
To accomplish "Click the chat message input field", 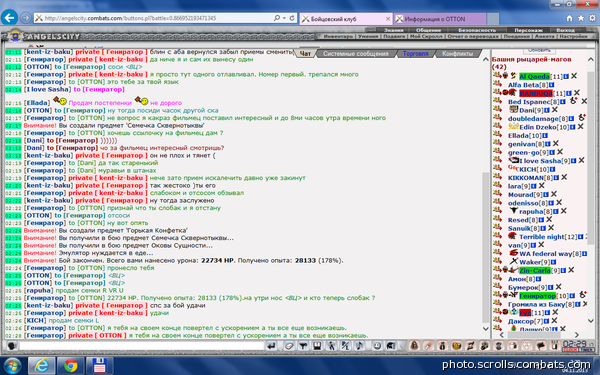I will [141, 346].
